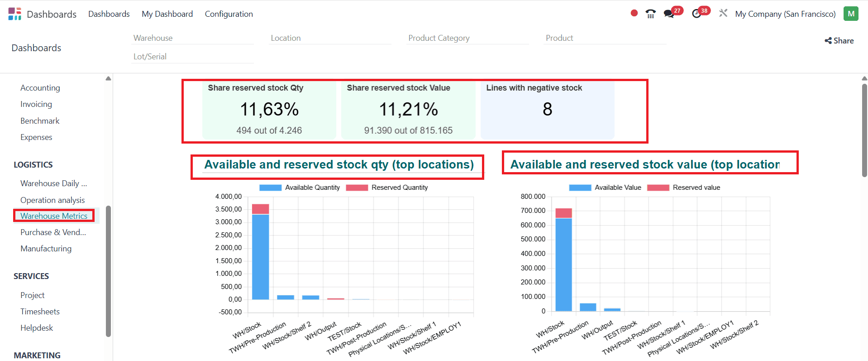
Task: Click the TWH/Pre-Production bar in value chart
Action: coord(588,307)
